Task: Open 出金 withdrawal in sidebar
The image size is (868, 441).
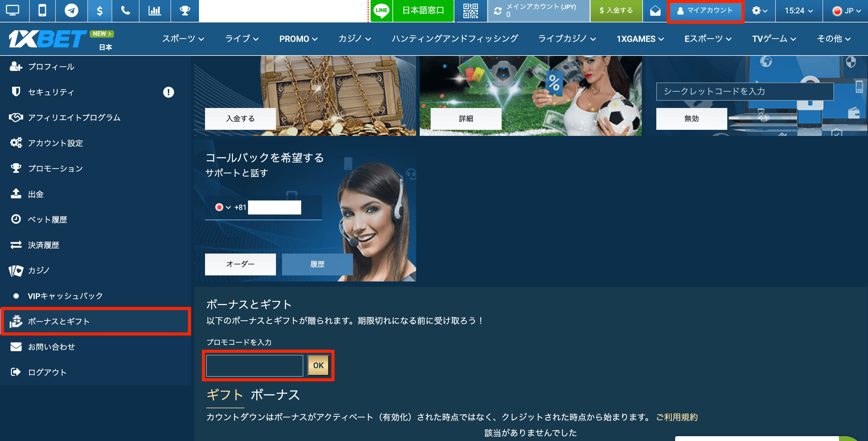Action: [95, 194]
